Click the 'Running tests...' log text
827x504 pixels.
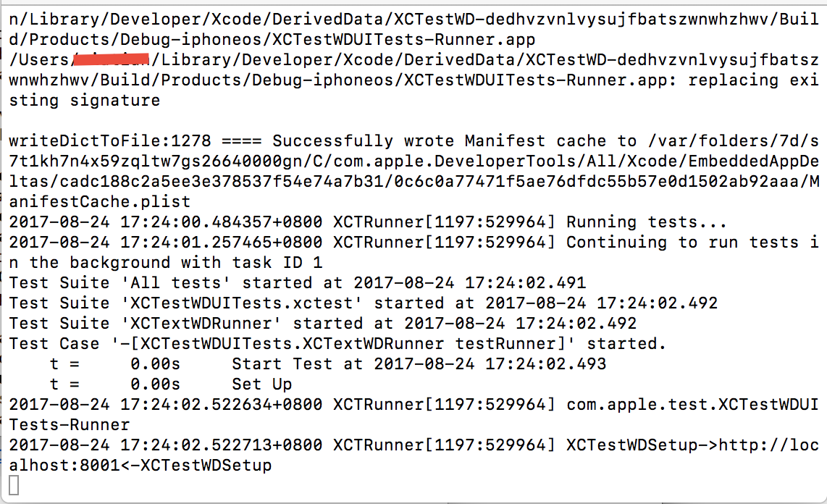point(647,222)
